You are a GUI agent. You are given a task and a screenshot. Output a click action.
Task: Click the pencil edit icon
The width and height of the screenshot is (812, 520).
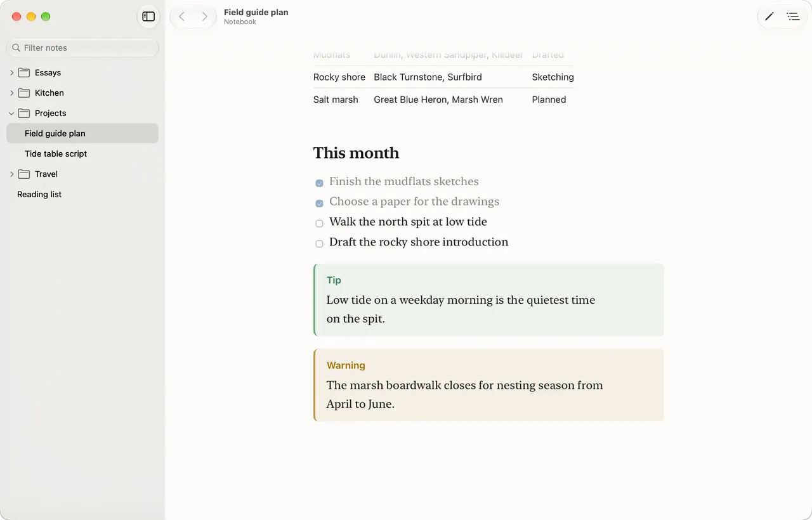coord(769,16)
